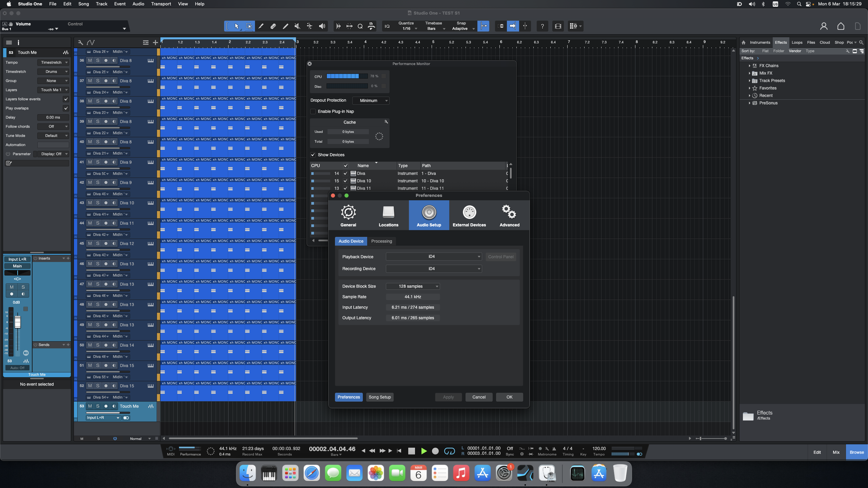Switch to the Processing tab
The width and height of the screenshot is (868, 488).
coord(381,241)
